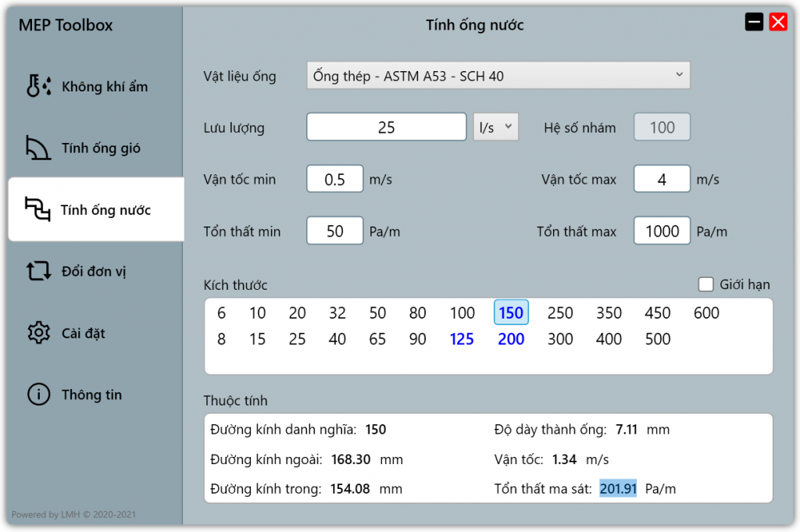This screenshot has height=532, width=800.
Task: Select pipe size 65
Action: click(x=377, y=339)
